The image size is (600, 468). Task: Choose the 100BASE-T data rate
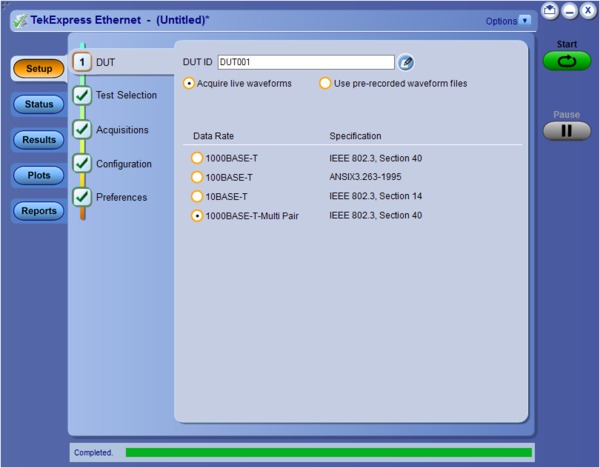(x=197, y=177)
